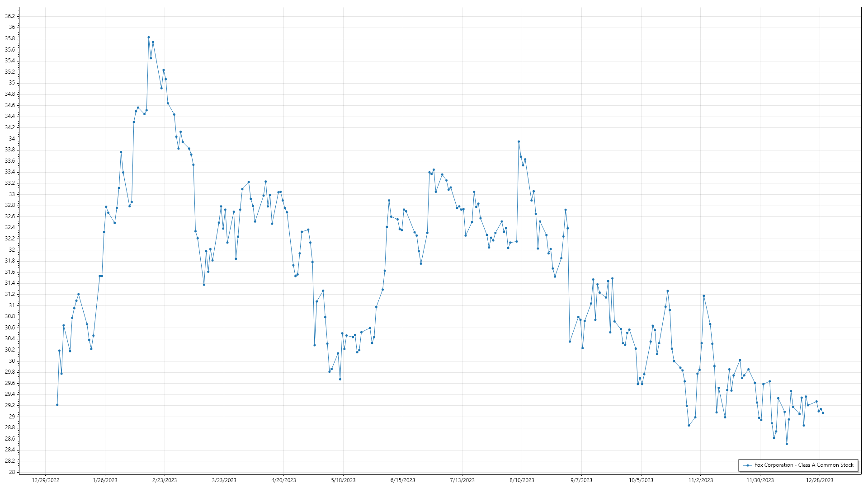Click the 34 y-axis value label
This screenshot has width=868, height=488.
click(x=12, y=139)
